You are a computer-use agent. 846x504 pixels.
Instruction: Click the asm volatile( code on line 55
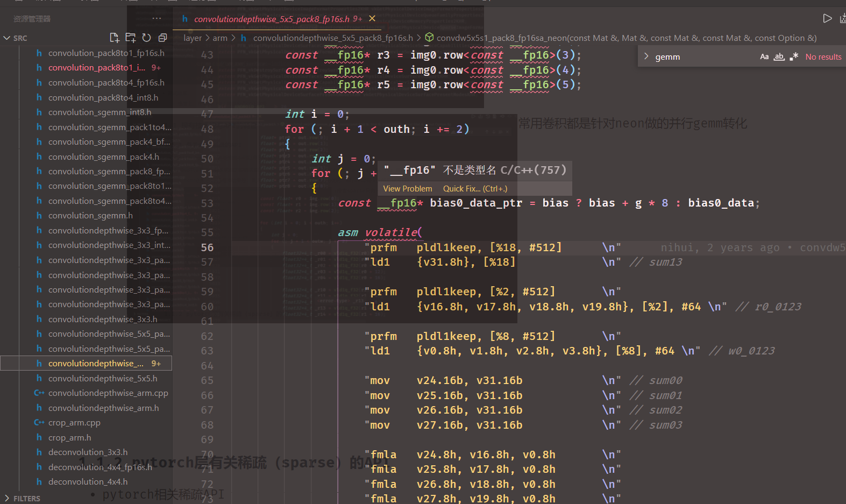point(380,232)
